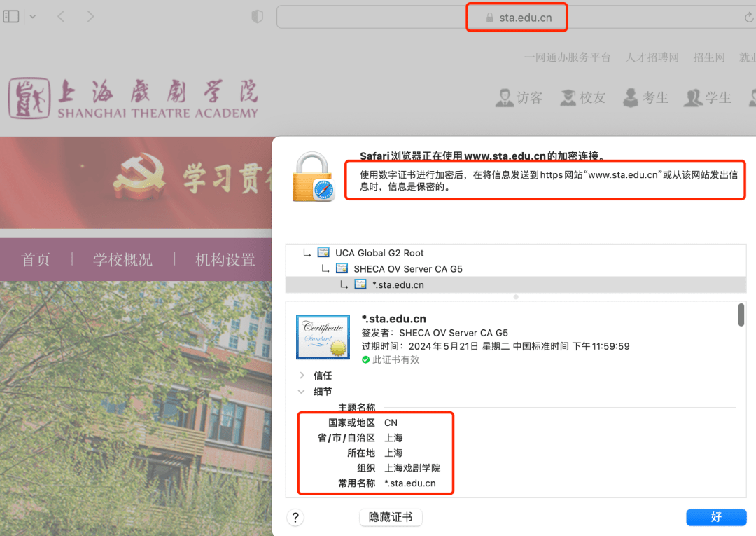756x536 pixels.
Task: Click the forward navigation arrow
Action: pos(90,17)
